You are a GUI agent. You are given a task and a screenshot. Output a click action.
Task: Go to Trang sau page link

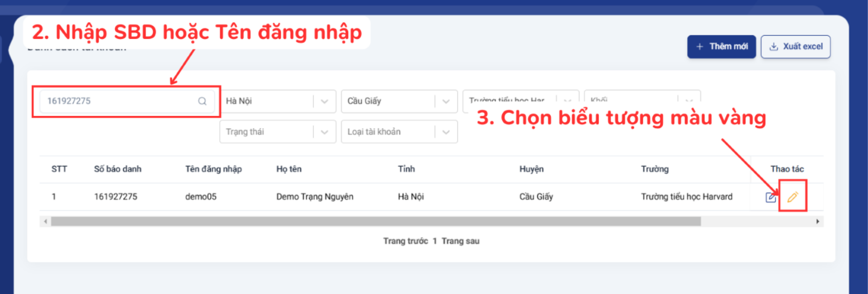pyautogui.click(x=460, y=241)
